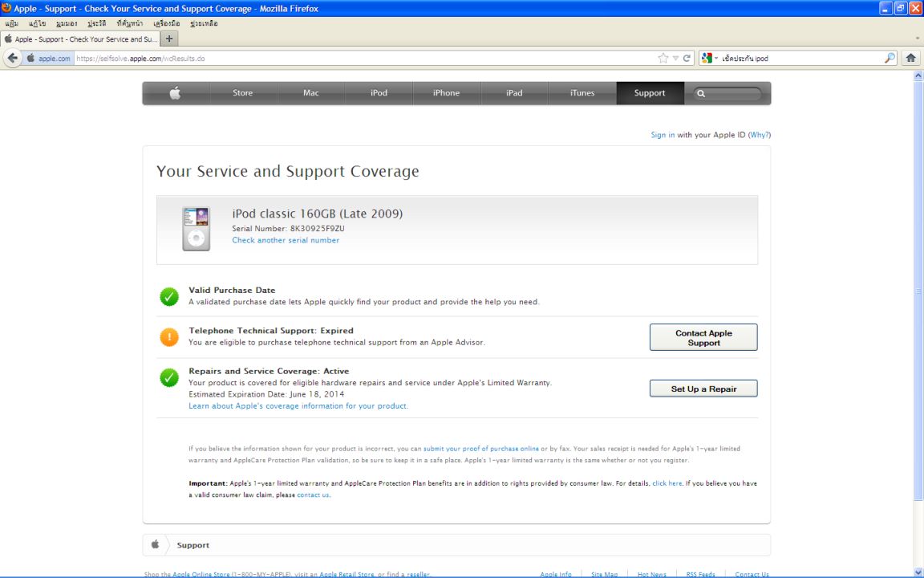The width and height of the screenshot is (924, 578).
Task: Open the Firefox home page icon
Action: 911,58
